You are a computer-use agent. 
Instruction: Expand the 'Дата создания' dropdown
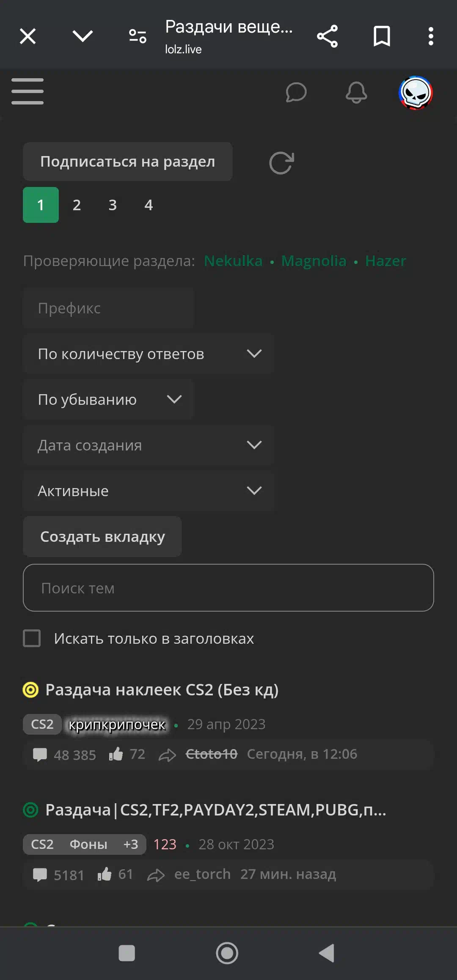[149, 445]
